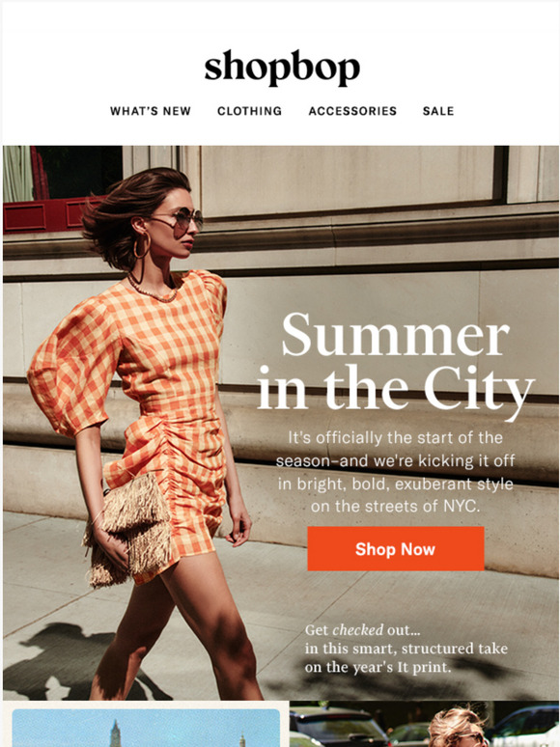Open the What's New menu link
This screenshot has width=560, height=747.
(151, 111)
